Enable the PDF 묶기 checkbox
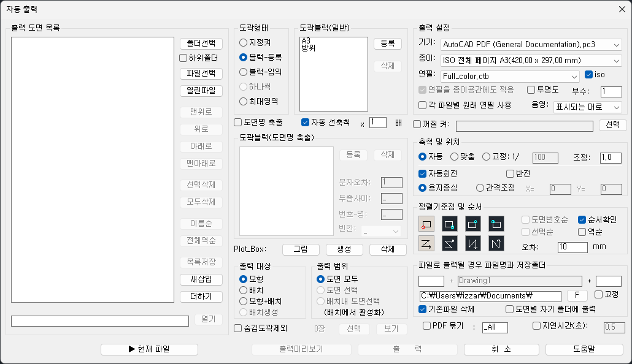 (444, 326)
